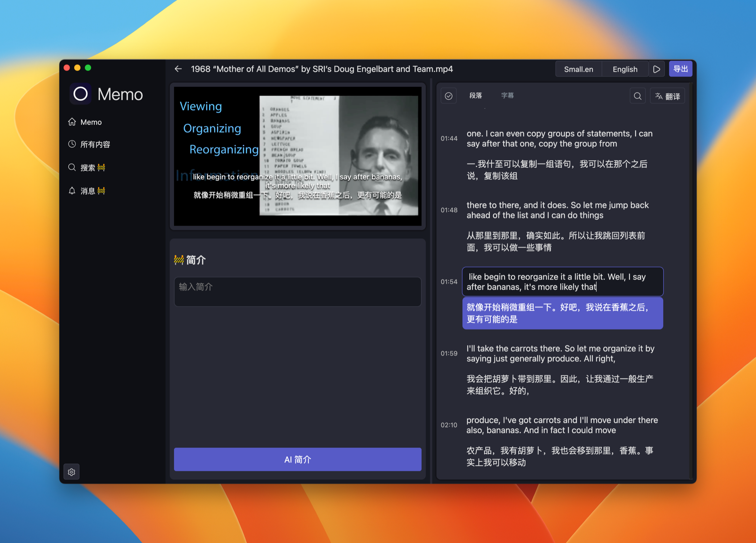Click the 翻译 translate button
Viewport: 756px width, 543px height.
667,96
